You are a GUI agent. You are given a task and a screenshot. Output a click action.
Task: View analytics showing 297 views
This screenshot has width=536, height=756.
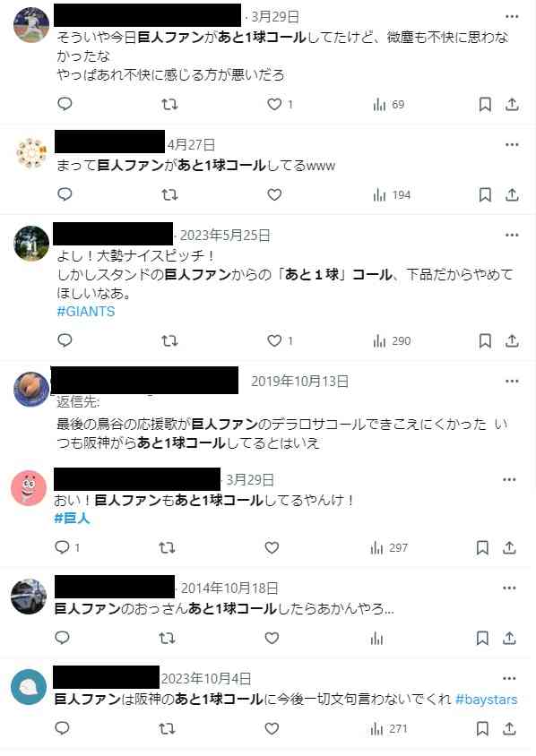(389, 547)
